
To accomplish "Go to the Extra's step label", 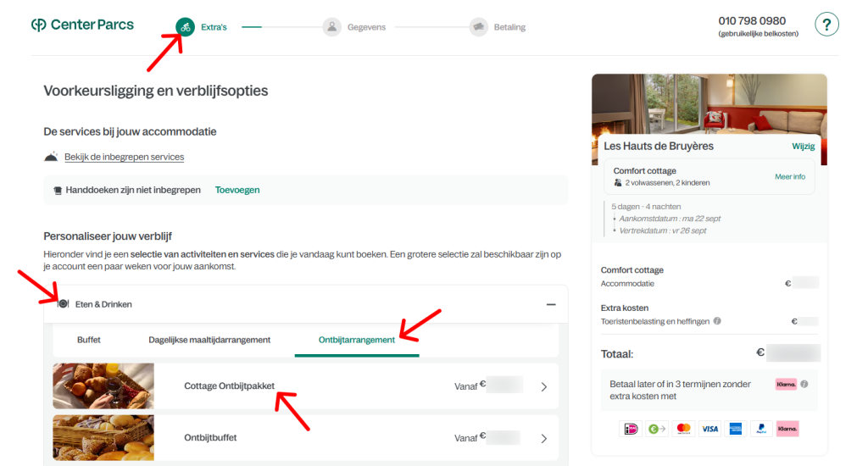I will click(214, 27).
